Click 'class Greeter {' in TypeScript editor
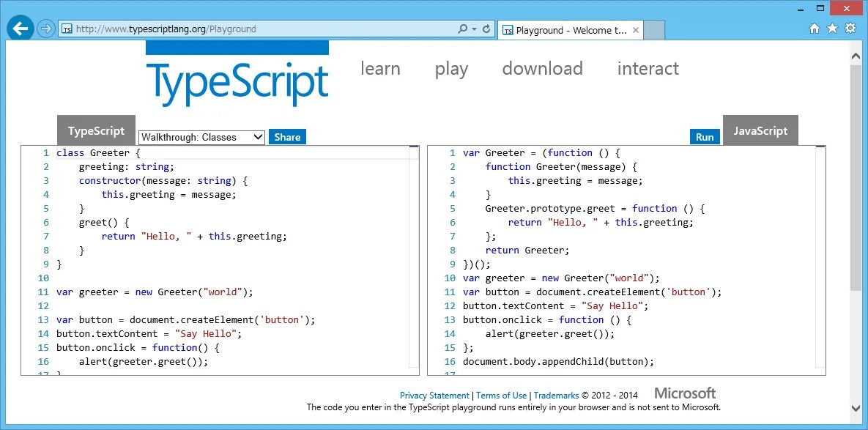 (99, 153)
